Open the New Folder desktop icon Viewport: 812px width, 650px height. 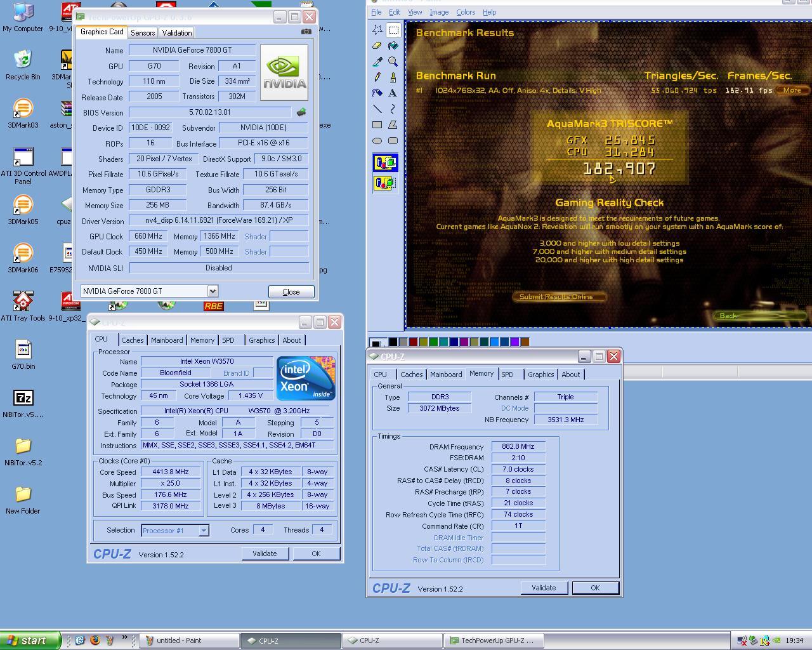pyautogui.click(x=23, y=500)
